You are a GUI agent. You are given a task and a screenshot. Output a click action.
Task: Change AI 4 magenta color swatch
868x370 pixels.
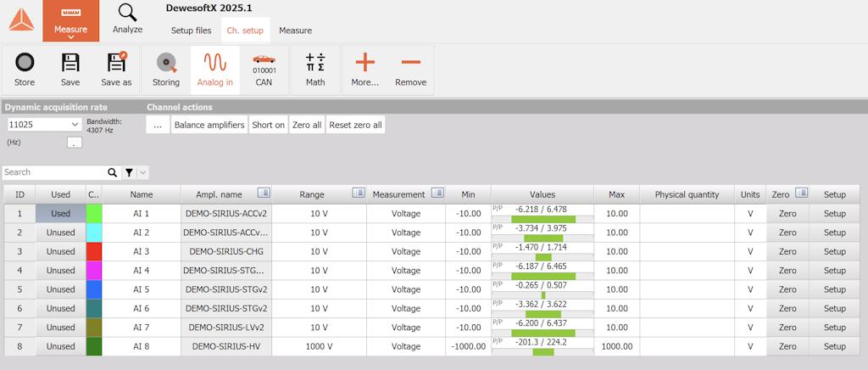point(94,271)
